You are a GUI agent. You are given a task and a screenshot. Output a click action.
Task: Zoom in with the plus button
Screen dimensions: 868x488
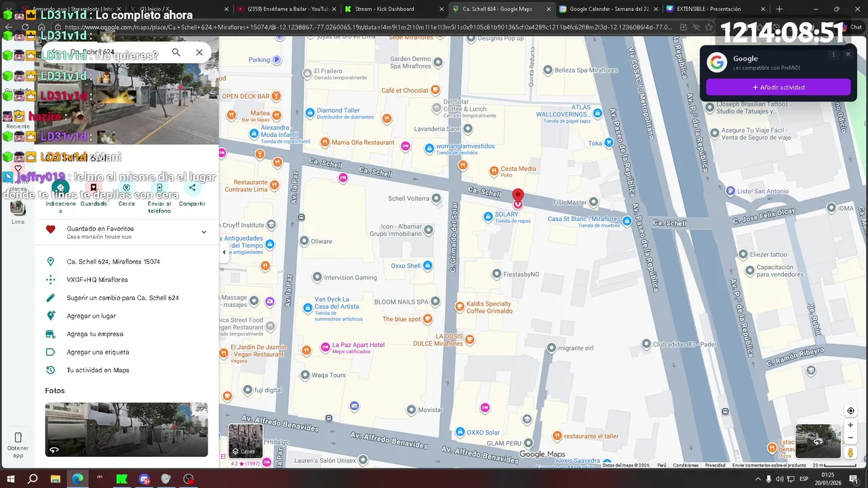[x=850, y=425]
